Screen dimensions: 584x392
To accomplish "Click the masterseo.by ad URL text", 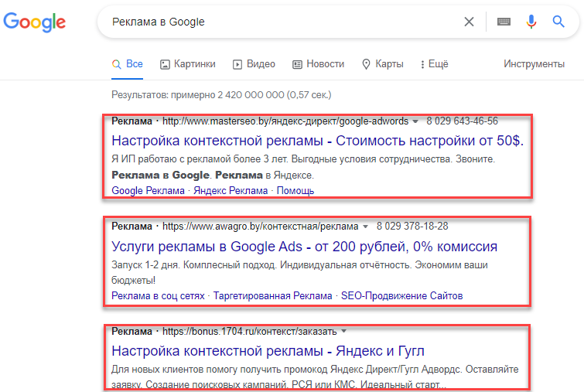I will point(285,121).
